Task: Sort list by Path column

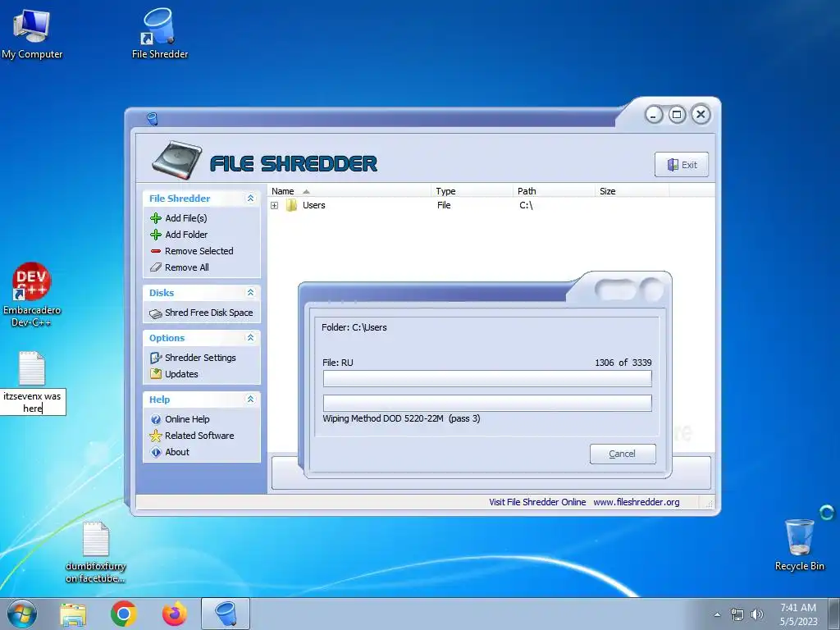Action: coord(554,191)
